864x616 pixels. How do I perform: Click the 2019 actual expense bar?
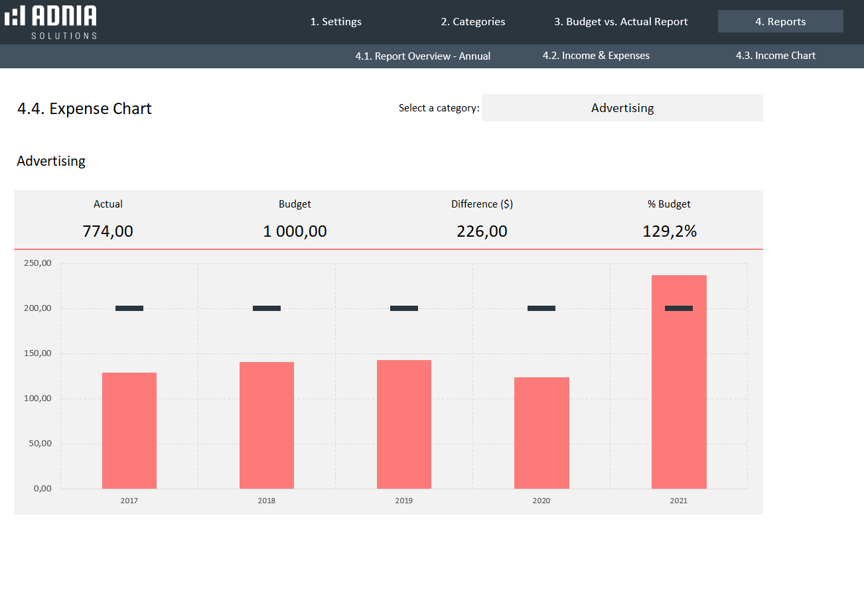pos(404,424)
